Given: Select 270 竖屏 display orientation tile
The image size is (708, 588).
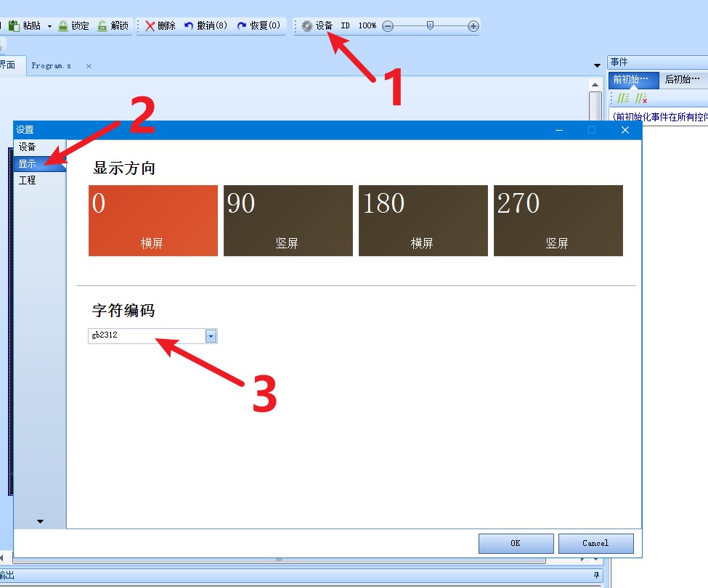Looking at the screenshot, I should click(x=558, y=221).
